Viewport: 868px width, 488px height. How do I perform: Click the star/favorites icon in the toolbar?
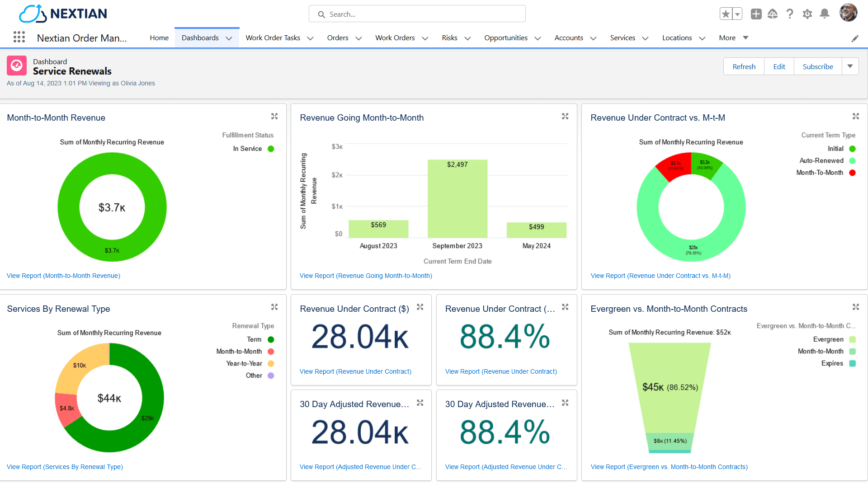coord(726,14)
